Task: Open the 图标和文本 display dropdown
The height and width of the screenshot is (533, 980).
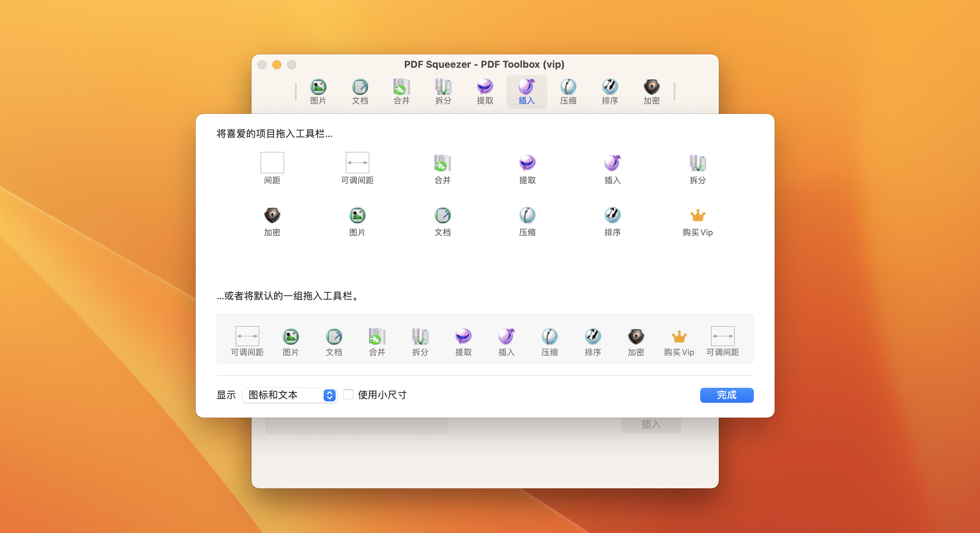Action: pos(289,395)
